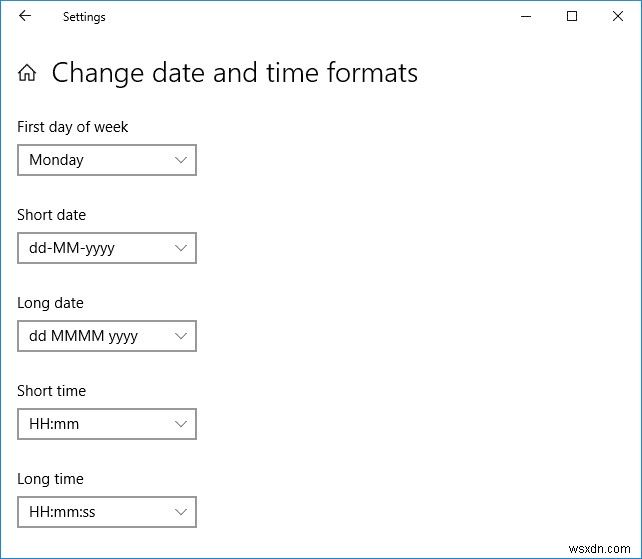642x559 pixels.
Task: Click the "Change date and time formats" heading
Action: click(235, 73)
